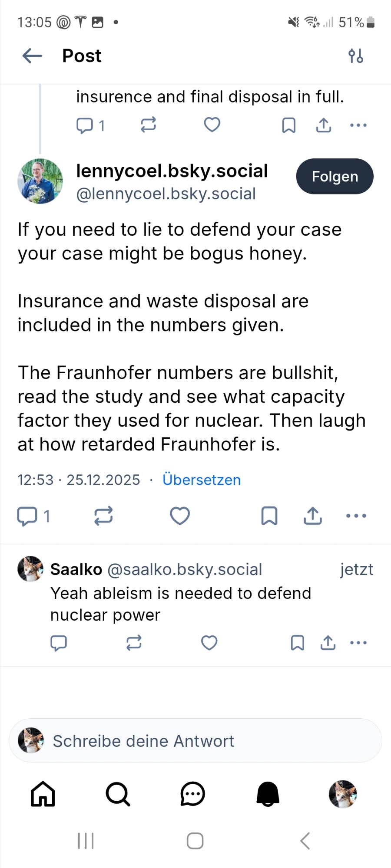Like lennycoel's main post
Screen dimensions: 391x868
coord(179,516)
